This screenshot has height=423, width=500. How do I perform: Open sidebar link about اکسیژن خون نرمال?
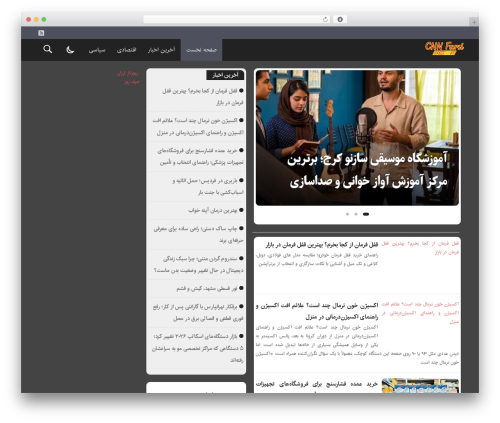coord(198,126)
